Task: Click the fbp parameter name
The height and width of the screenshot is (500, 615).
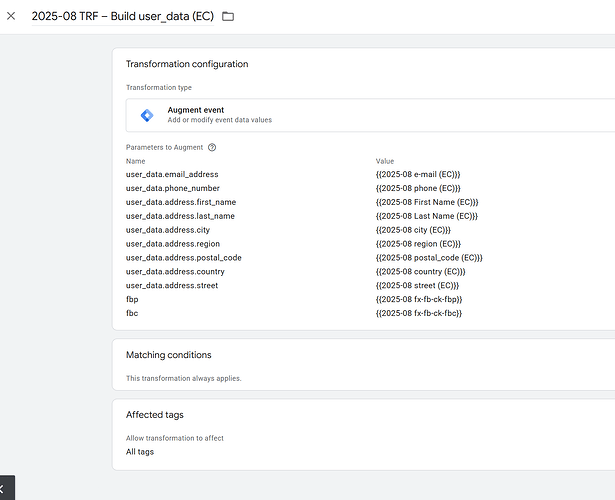Action: pos(132,300)
